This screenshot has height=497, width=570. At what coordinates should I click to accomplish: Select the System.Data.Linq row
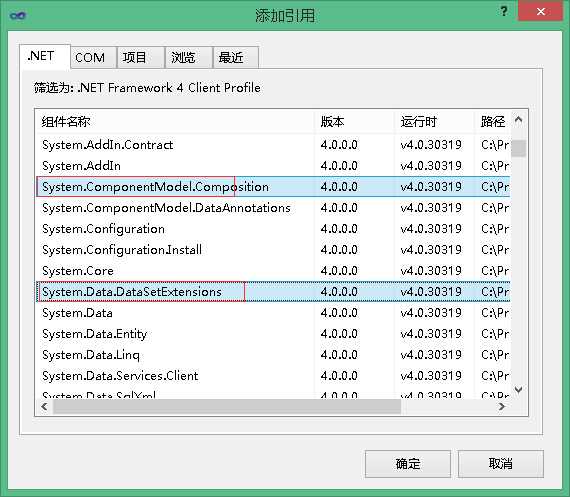[x=273, y=355]
